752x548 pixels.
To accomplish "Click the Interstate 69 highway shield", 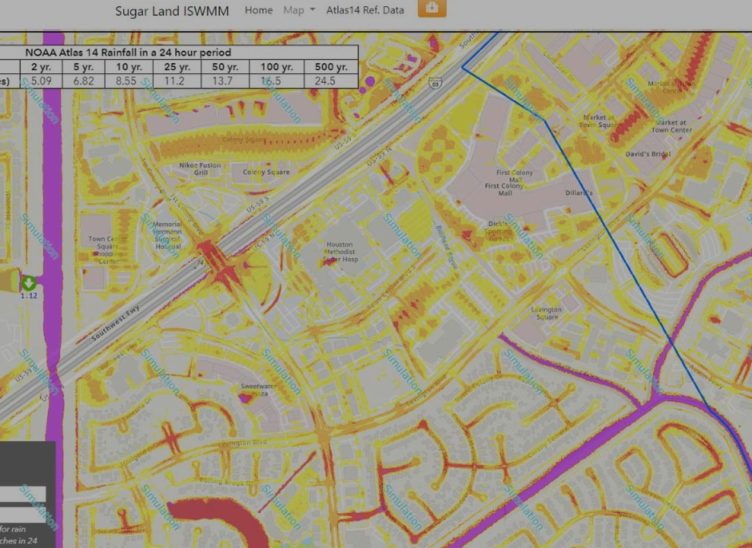I will pos(433,82).
